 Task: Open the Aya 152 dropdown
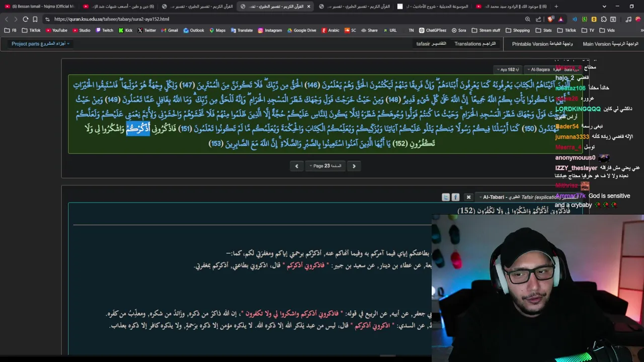pos(509,69)
